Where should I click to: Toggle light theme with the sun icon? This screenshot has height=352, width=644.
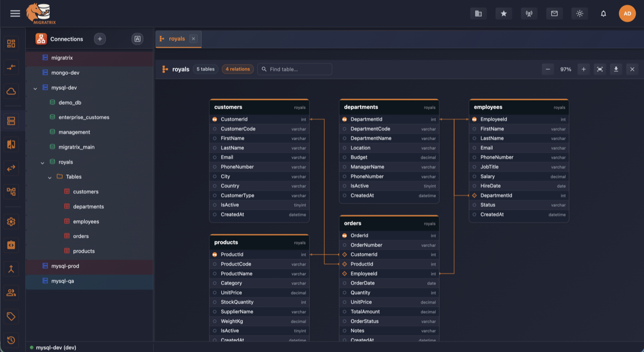click(x=580, y=13)
